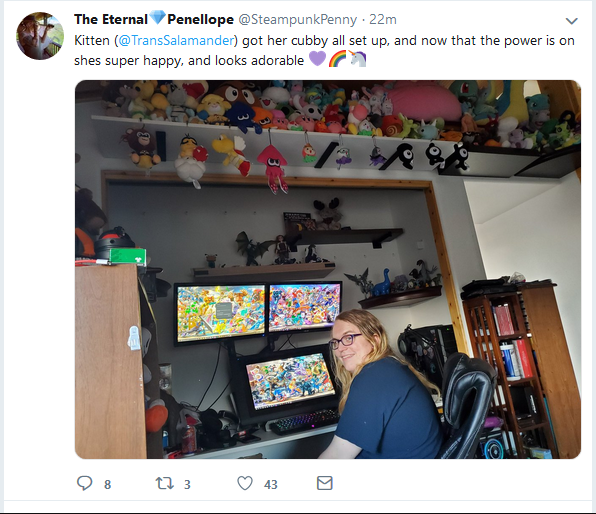Click the tweet text starting with Kitten
Image resolution: width=596 pixels, height=514 pixels.
pyautogui.click(x=324, y=50)
